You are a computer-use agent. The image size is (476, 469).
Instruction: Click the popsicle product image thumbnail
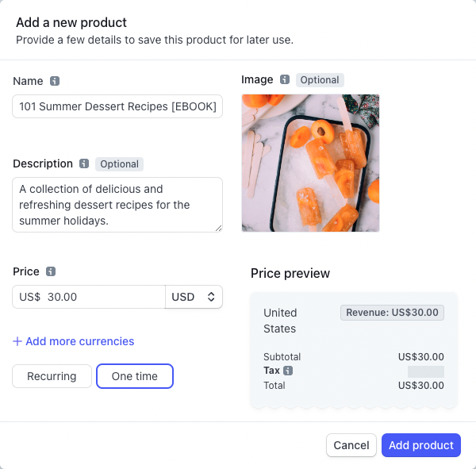(x=310, y=163)
